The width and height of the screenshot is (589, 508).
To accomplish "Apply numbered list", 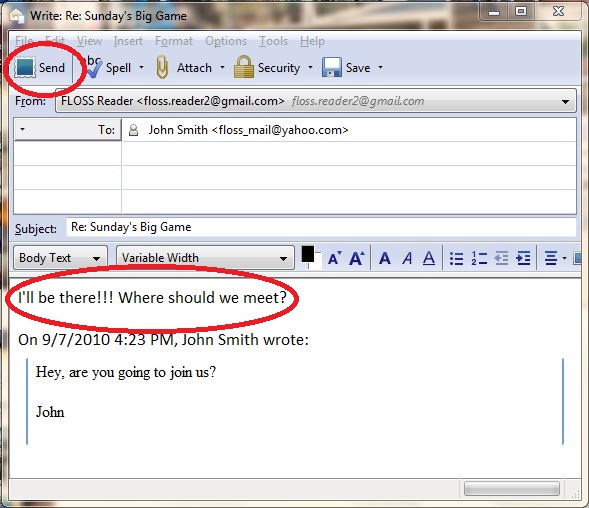I will pos(479,258).
